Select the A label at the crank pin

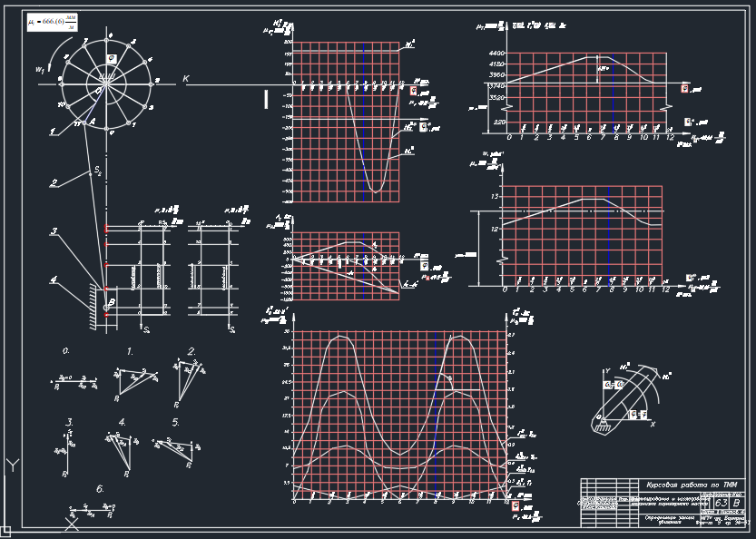[92, 122]
